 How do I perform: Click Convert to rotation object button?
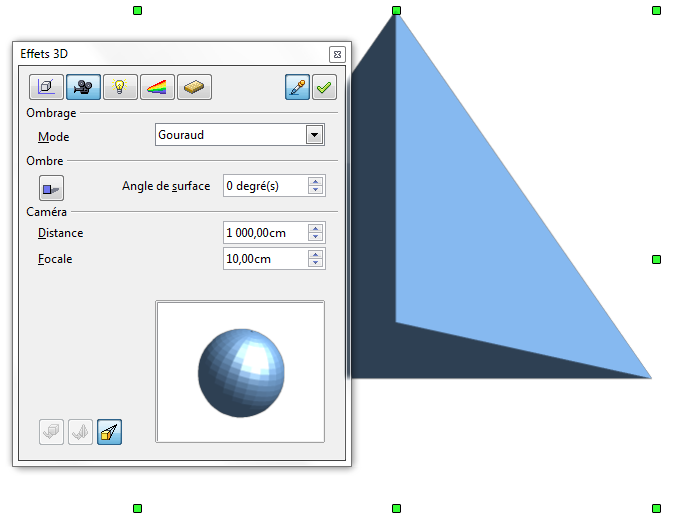coord(80,432)
